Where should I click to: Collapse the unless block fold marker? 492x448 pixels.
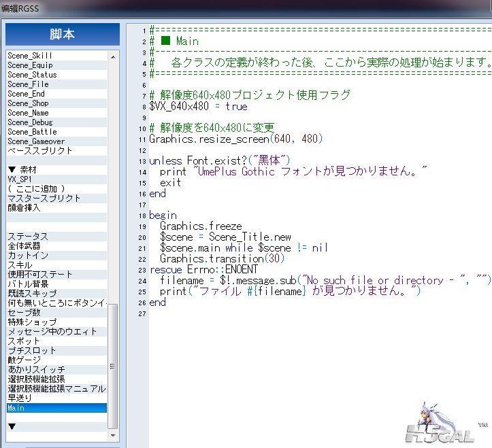pos(149,161)
